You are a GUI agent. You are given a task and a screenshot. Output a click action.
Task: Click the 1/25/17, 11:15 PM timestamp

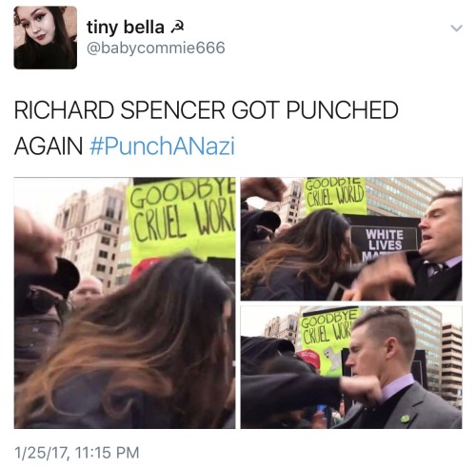pos(76,452)
